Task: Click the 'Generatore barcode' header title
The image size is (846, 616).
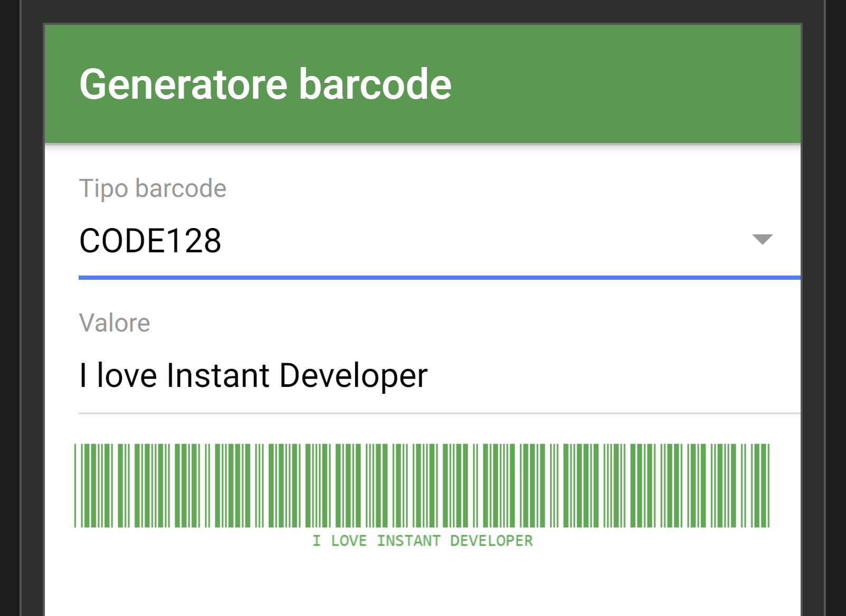Action: point(265,84)
